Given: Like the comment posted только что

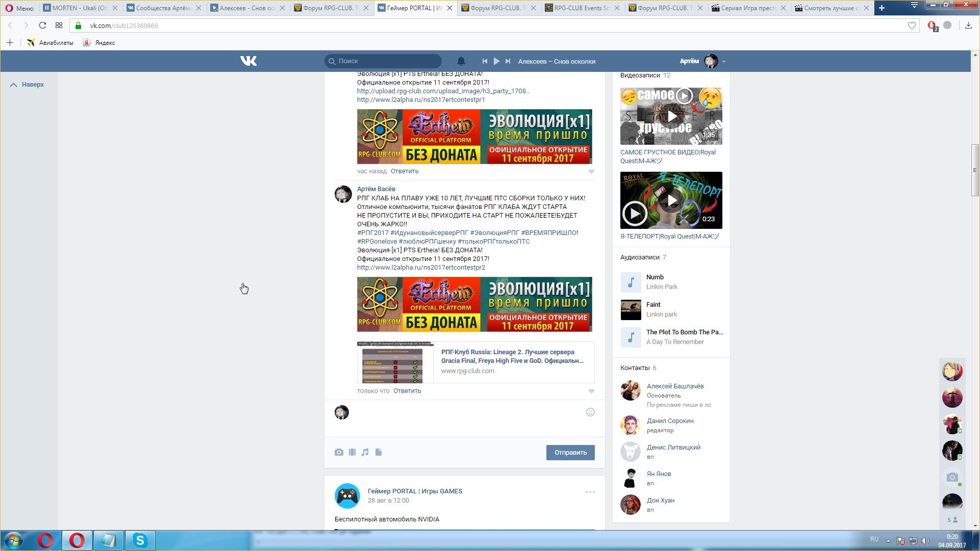Looking at the screenshot, I should click(x=591, y=391).
